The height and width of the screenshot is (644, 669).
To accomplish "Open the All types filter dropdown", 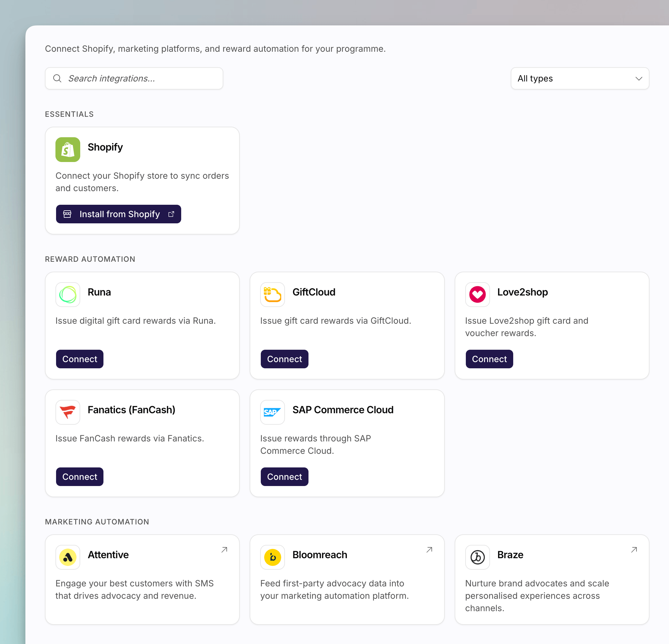I will pyautogui.click(x=579, y=78).
